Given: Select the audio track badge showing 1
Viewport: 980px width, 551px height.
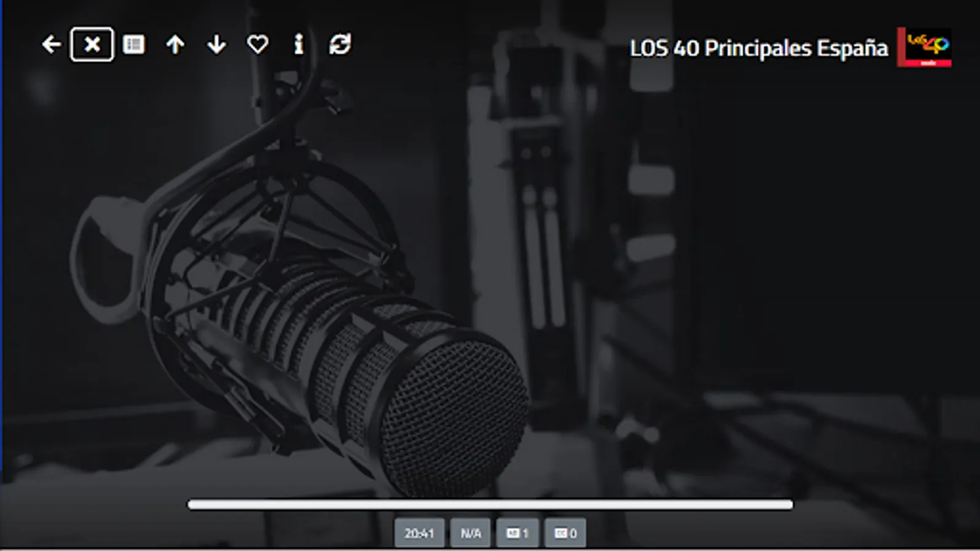Looking at the screenshot, I should pyautogui.click(x=517, y=533).
